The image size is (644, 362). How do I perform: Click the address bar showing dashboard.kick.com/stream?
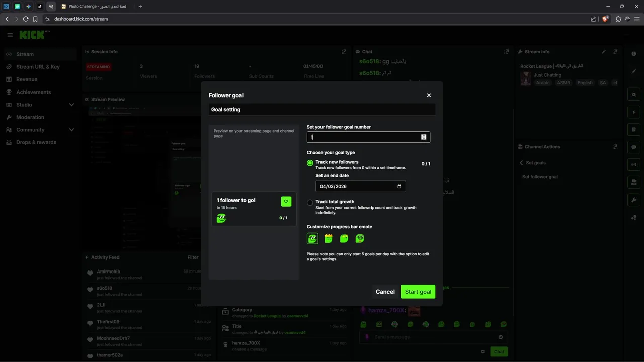click(x=81, y=19)
